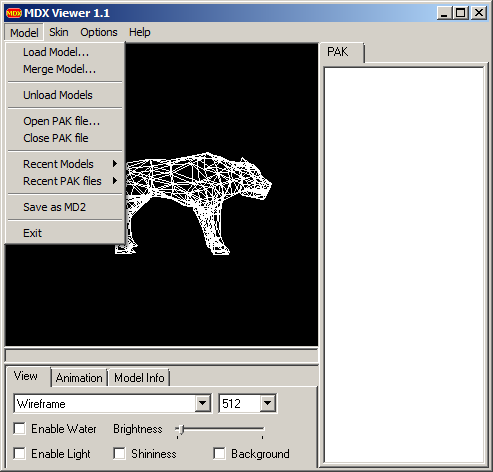This screenshot has width=493, height=472.
Task: Open PAK file... from the menu
Action: [x=65, y=121]
